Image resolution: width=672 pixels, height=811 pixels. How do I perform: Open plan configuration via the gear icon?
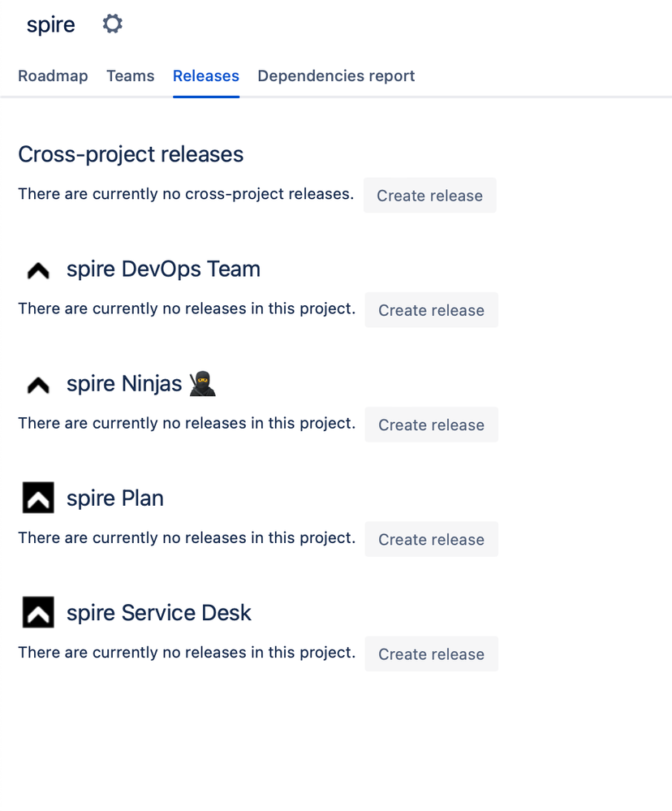point(112,24)
